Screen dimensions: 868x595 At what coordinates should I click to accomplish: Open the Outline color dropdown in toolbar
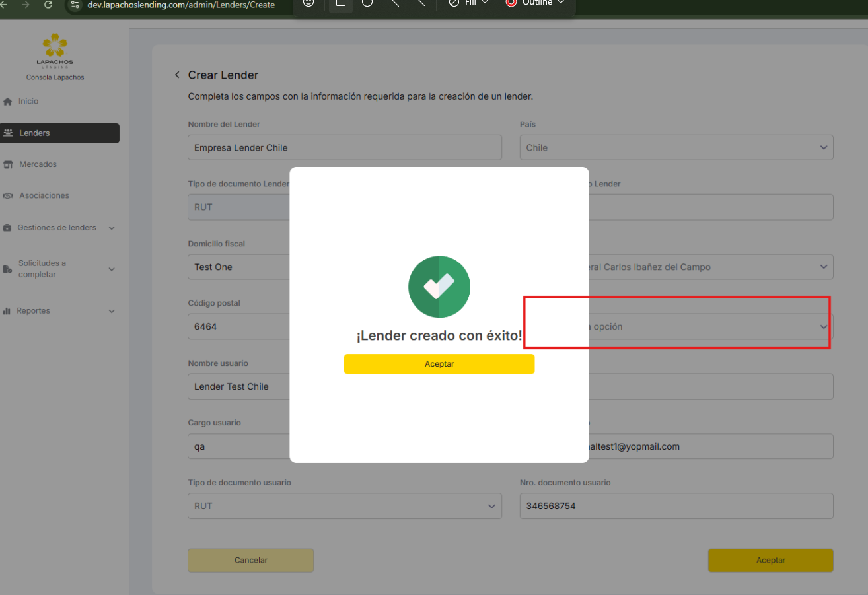pyautogui.click(x=536, y=3)
